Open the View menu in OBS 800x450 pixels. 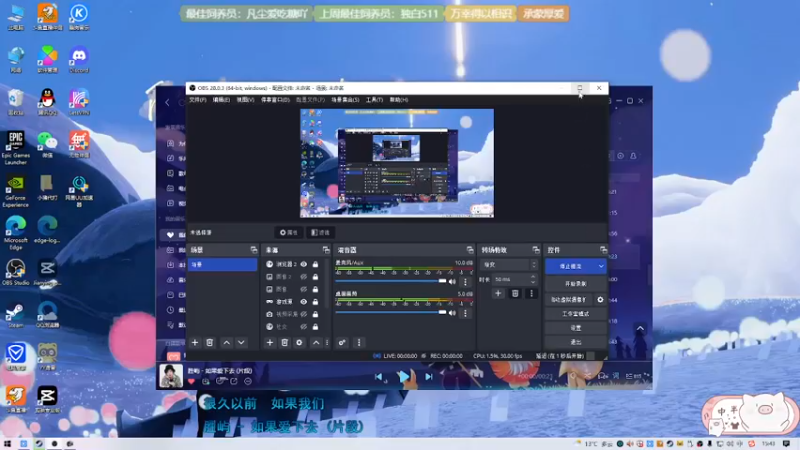click(245, 100)
